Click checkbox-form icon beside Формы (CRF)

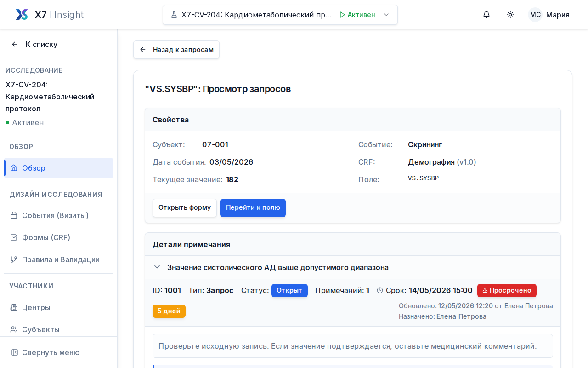[x=14, y=237]
